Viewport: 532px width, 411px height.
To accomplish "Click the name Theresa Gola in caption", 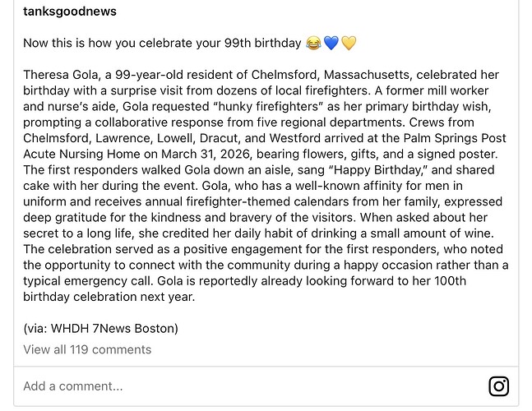I will (61, 75).
